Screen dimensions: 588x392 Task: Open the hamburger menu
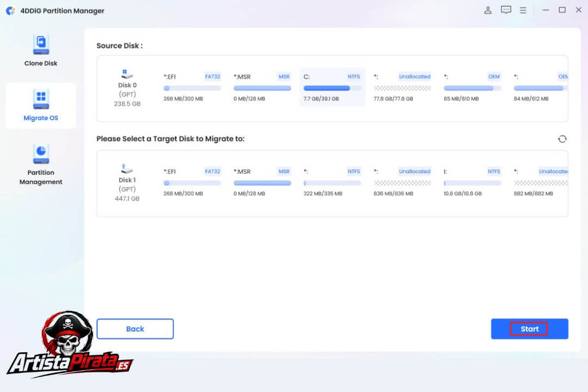coord(523,10)
